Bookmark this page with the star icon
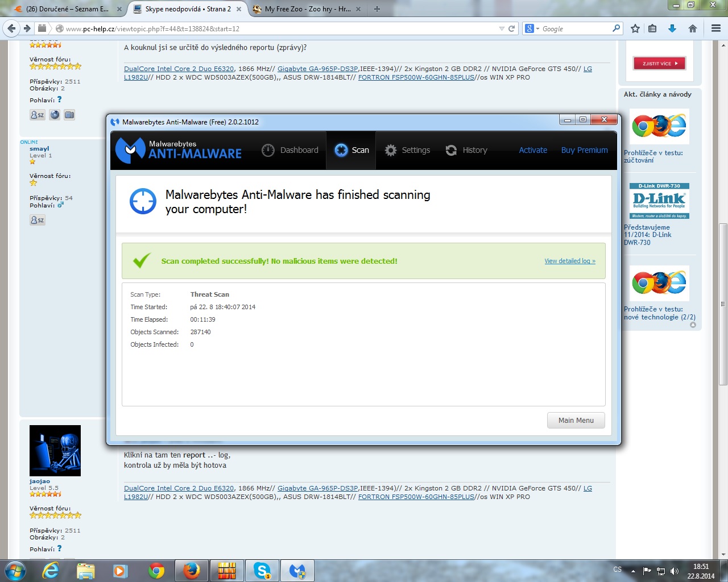This screenshot has height=582, width=728. point(635,28)
